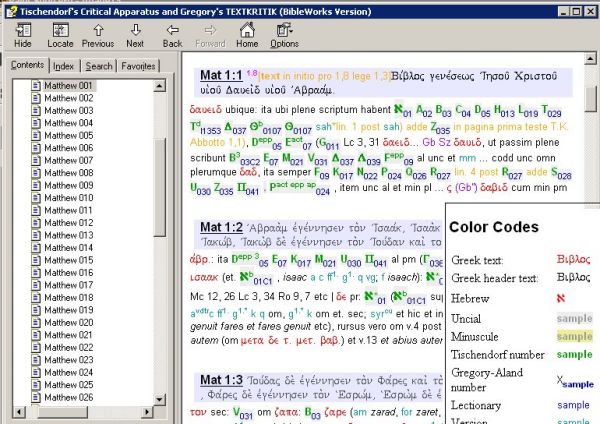
Task: Click the Mat 1:1 verse link
Action: 221,75
